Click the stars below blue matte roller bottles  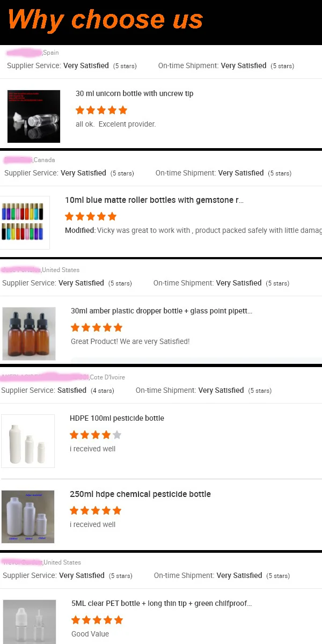91,217
